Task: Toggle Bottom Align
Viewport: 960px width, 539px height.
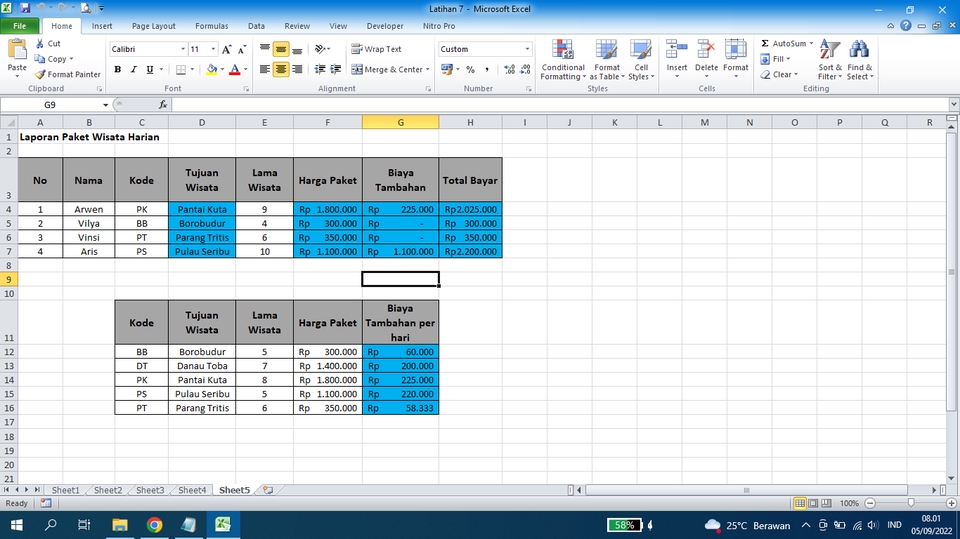Action: click(x=297, y=49)
